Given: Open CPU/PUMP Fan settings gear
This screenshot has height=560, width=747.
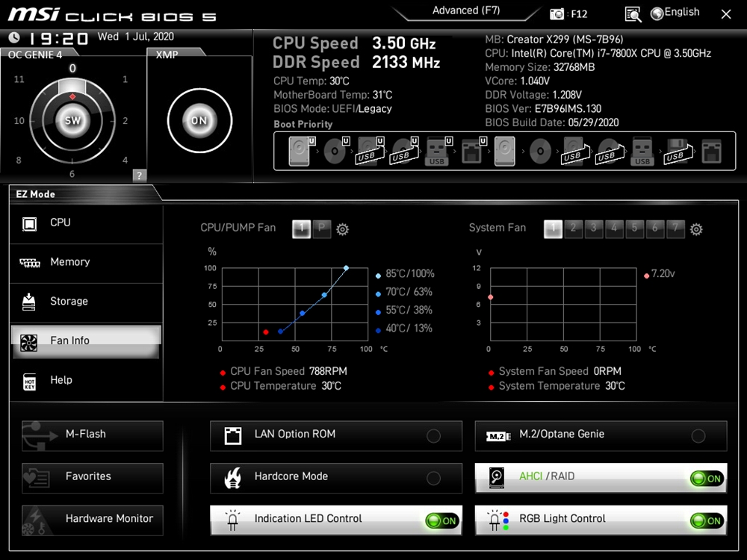Looking at the screenshot, I should coord(343,229).
